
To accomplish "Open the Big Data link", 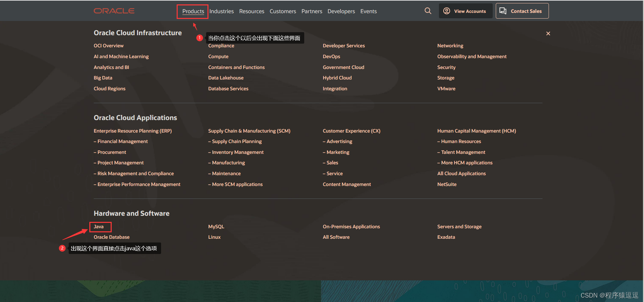I will pyautogui.click(x=103, y=78).
